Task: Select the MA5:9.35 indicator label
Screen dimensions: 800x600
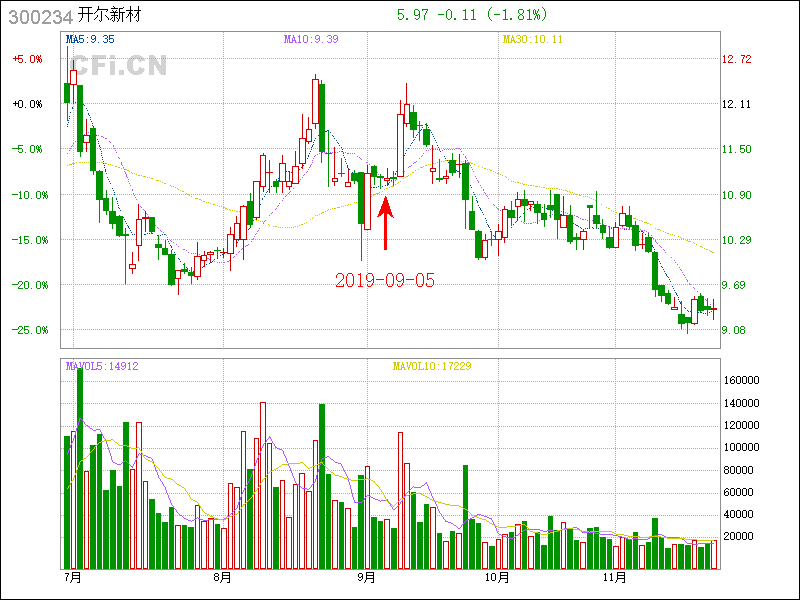Action: [89, 39]
